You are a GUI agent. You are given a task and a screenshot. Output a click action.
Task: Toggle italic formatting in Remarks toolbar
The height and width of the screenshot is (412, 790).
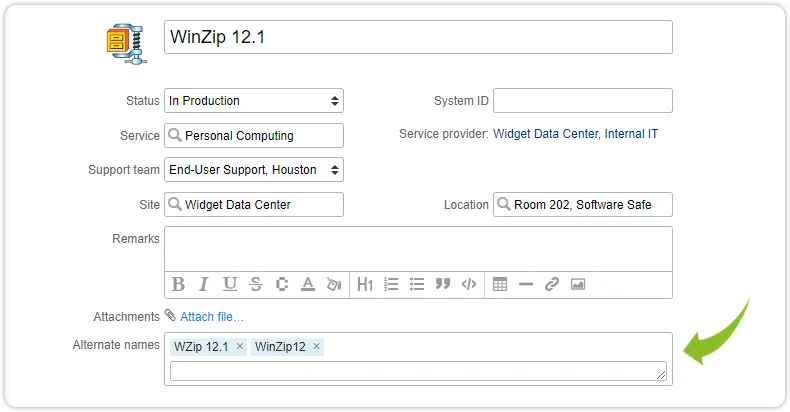(x=204, y=285)
